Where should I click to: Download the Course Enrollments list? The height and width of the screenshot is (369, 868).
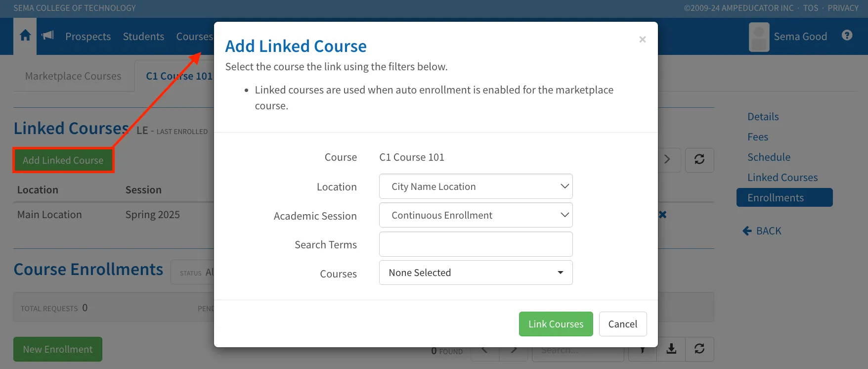pyautogui.click(x=671, y=349)
